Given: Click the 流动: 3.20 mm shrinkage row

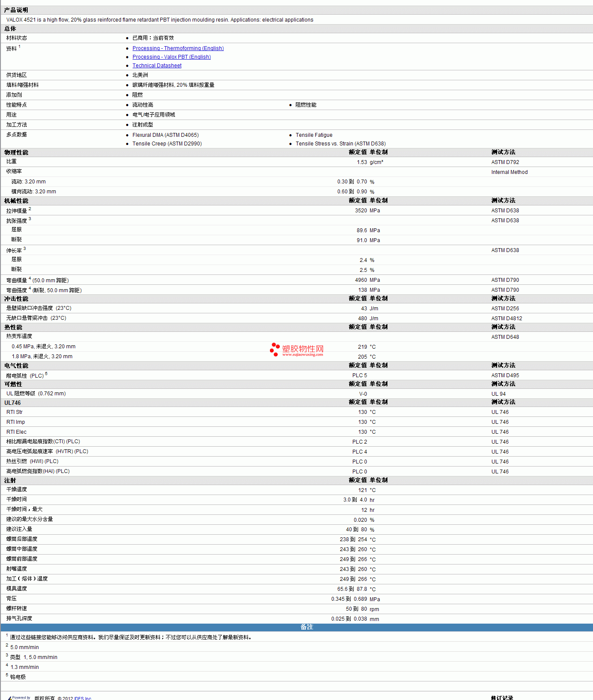Looking at the screenshot, I should 29,182.
